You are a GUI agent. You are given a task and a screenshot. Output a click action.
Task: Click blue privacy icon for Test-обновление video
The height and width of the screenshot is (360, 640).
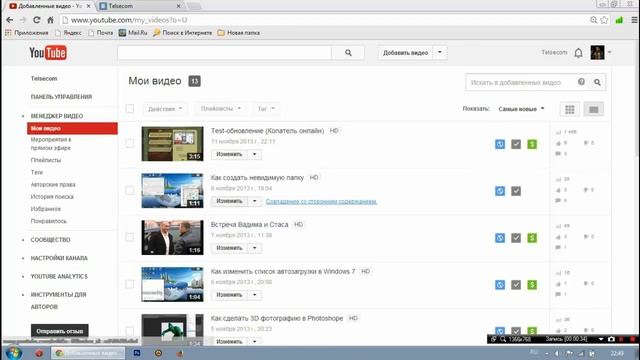[500, 144]
